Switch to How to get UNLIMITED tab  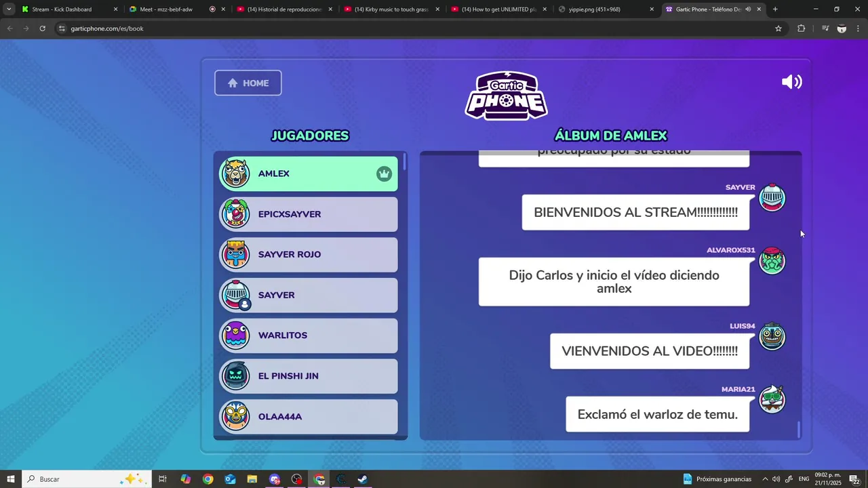498,9
